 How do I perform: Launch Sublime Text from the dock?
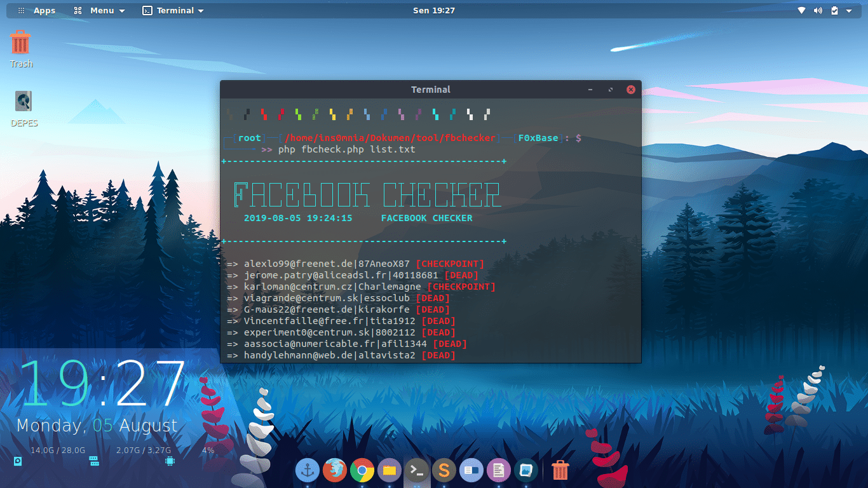[444, 470]
